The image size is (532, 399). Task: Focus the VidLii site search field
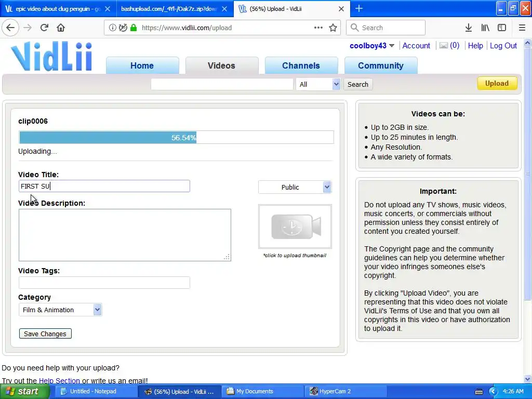[x=222, y=84]
